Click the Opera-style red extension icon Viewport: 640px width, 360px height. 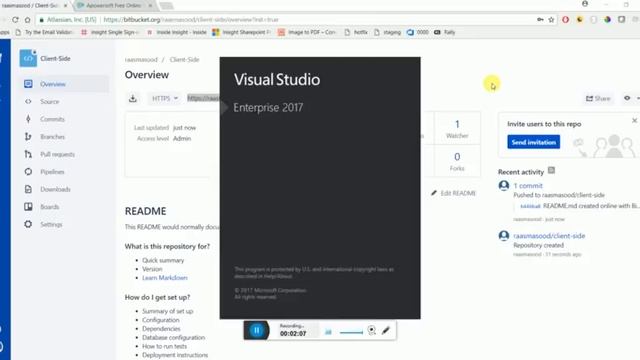tap(565, 20)
